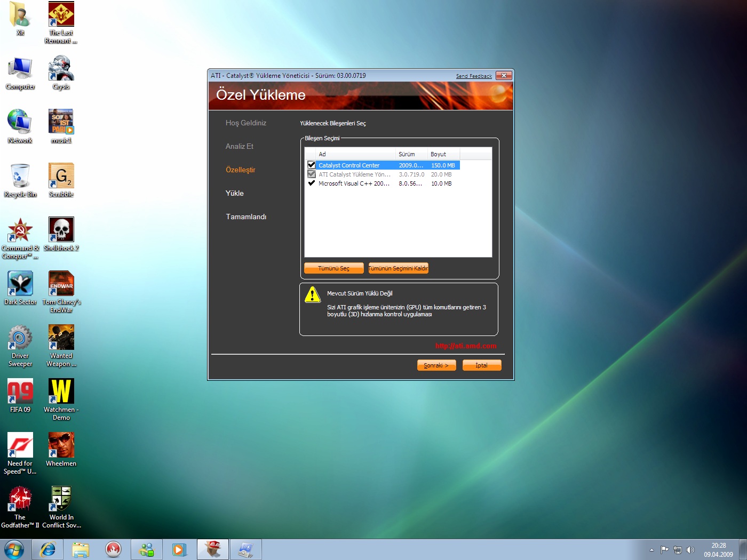Click the İptal button
The image size is (747, 560).
[482, 365]
